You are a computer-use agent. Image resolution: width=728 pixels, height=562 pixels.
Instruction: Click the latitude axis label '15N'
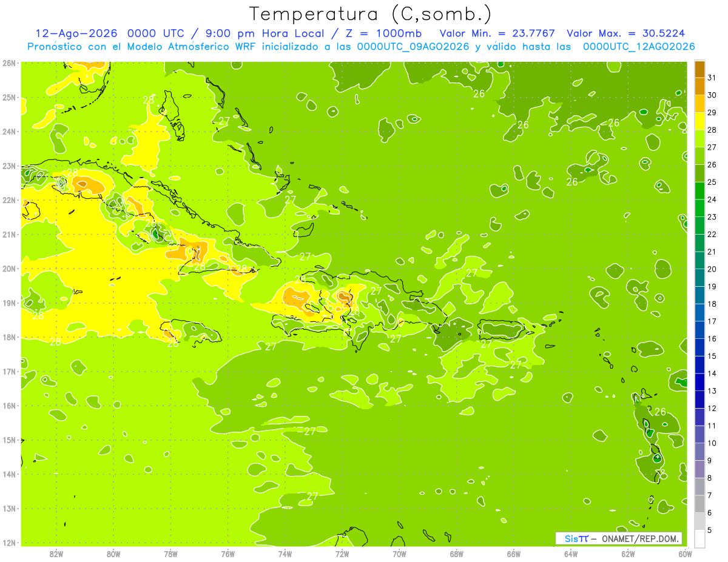tap(8, 440)
